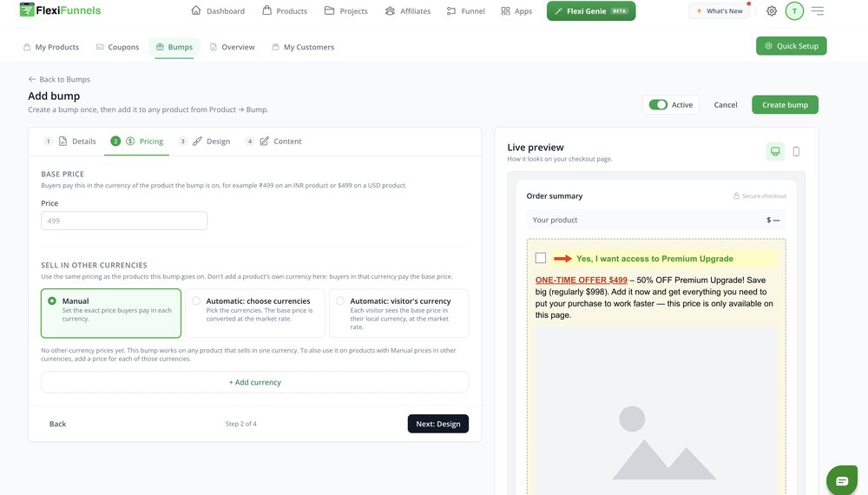Click the Affiliates people icon
Image resolution: width=868 pixels, height=495 pixels.
pyautogui.click(x=390, y=11)
